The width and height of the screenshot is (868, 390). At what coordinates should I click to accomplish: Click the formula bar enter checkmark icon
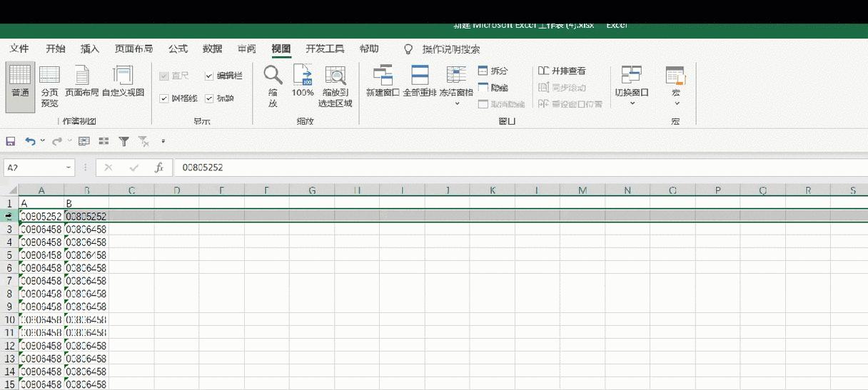click(133, 168)
